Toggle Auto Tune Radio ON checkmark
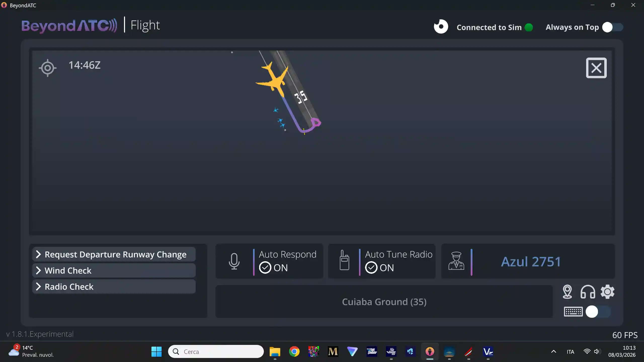This screenshot has height=362, width=644. tap(371, 268)
